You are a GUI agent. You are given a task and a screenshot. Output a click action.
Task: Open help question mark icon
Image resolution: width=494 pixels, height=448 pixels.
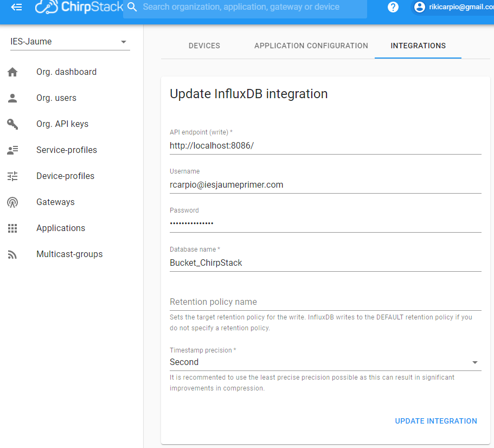pos(393,7)
